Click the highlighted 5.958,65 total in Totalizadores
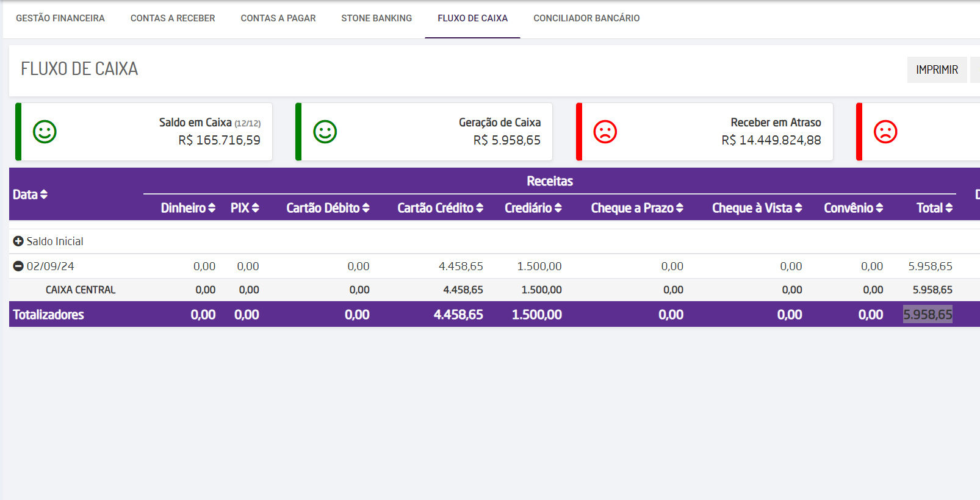980x500 pixels. 928,315
